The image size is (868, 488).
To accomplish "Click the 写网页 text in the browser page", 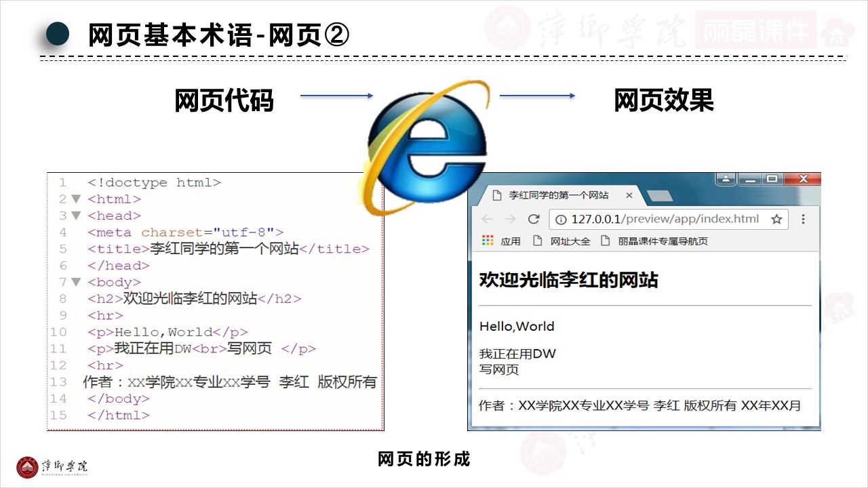I will point(498,369).
